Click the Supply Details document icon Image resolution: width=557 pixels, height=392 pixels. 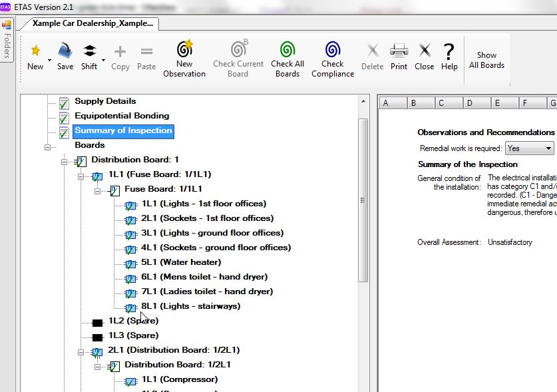64,103
